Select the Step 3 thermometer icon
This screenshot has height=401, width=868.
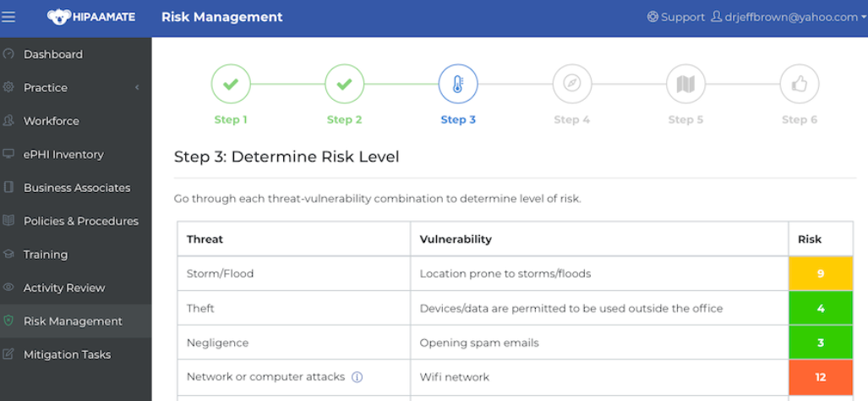point(458,85)
